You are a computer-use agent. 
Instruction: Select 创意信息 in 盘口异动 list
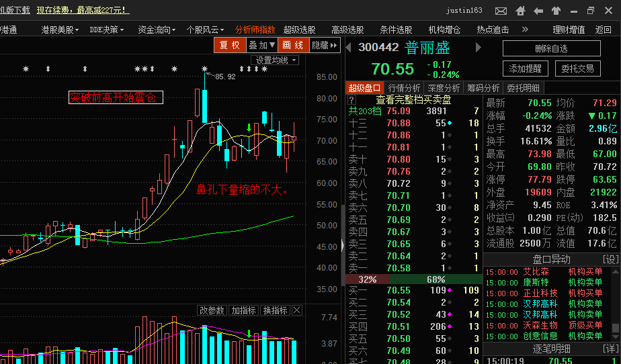coord(540,336)
